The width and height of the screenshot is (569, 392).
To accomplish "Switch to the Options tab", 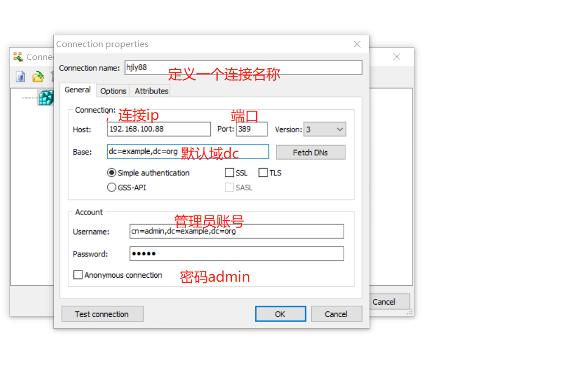I will click(113, 91).
